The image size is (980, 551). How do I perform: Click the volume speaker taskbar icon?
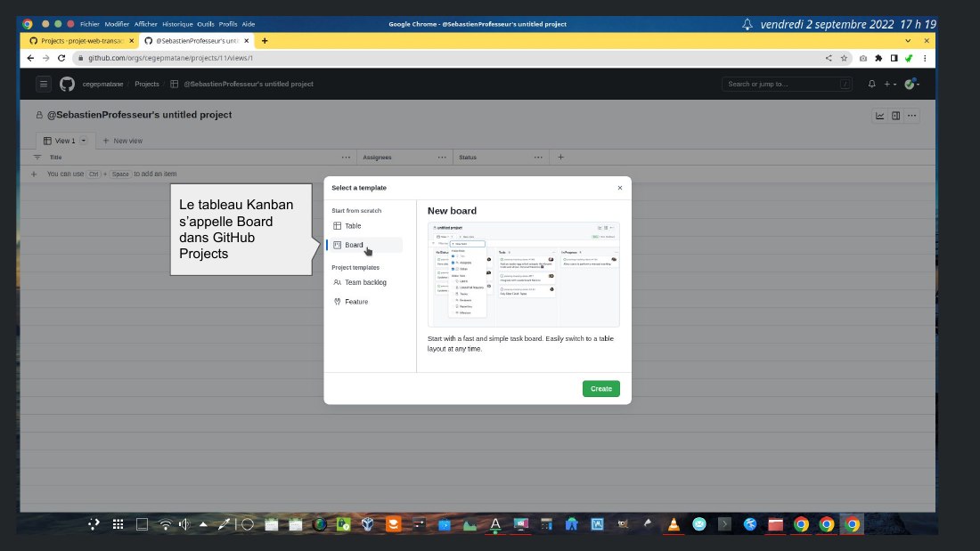(184, 524)
